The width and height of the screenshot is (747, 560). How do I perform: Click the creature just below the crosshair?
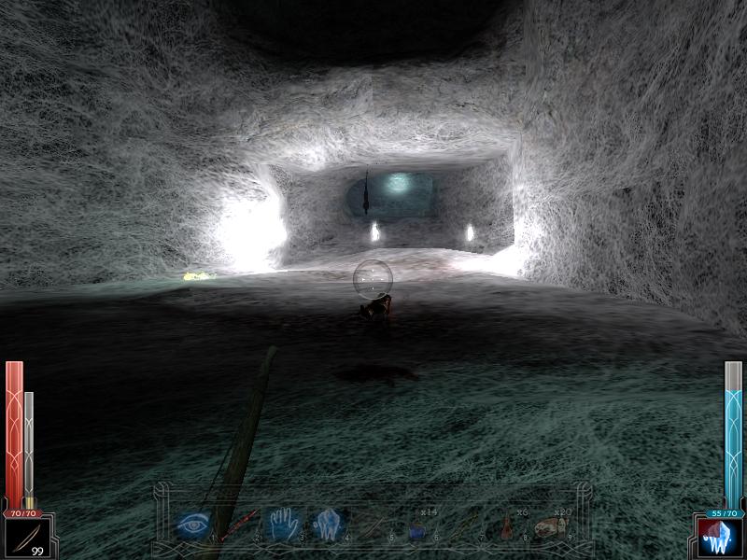376,307
